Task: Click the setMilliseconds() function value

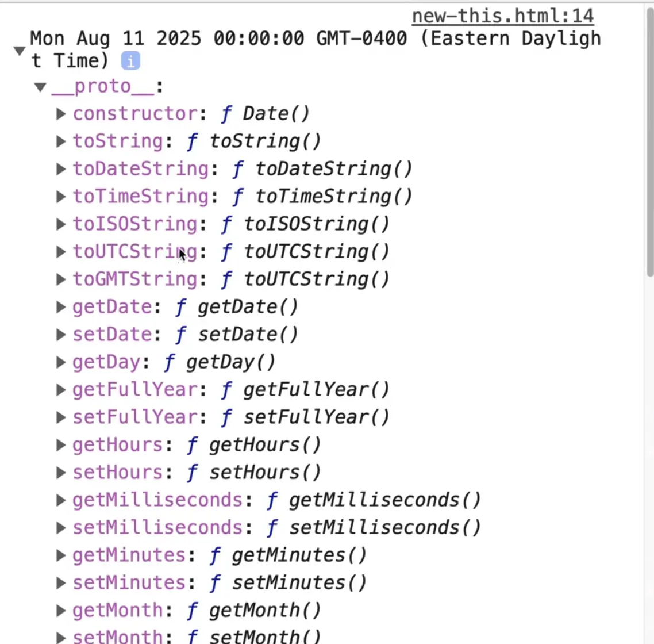Action: [385, 528]
